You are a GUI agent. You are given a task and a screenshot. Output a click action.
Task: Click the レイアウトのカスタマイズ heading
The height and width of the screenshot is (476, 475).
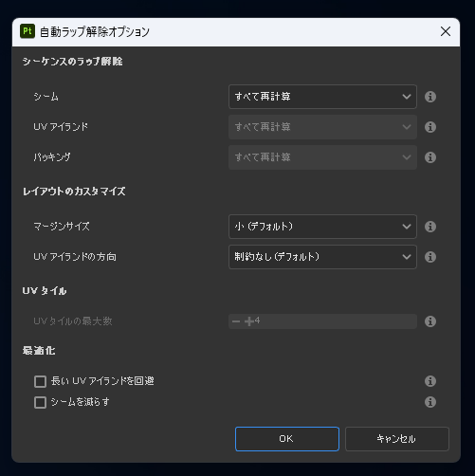click(x=74, y=192)
